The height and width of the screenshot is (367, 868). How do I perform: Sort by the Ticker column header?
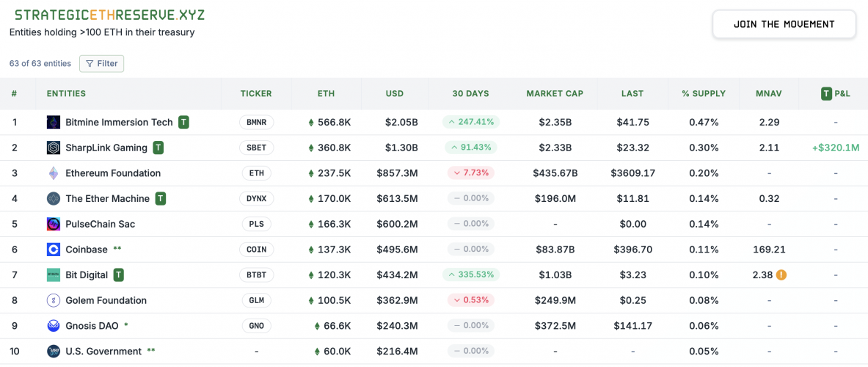point(256,94)
